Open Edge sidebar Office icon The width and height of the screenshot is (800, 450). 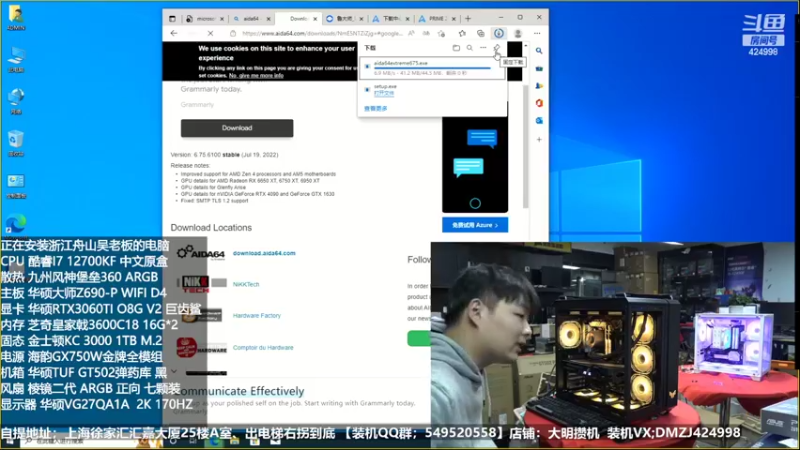tap(539, 103)
